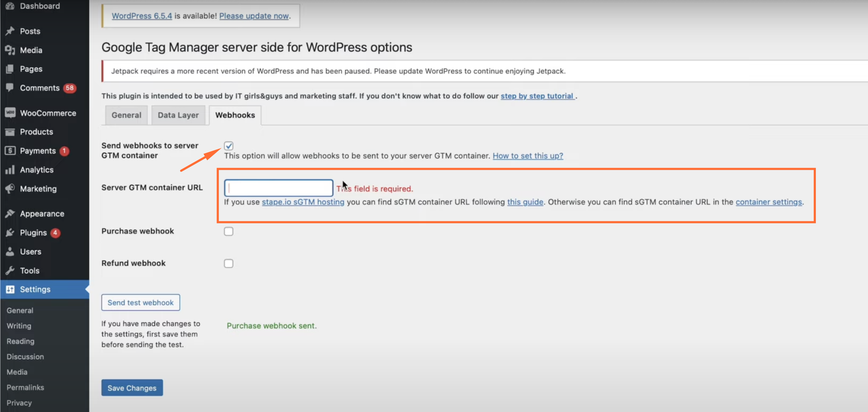Open Discussion settings submenu item
The image size is (868, 412).
click(x=25, y=357)
